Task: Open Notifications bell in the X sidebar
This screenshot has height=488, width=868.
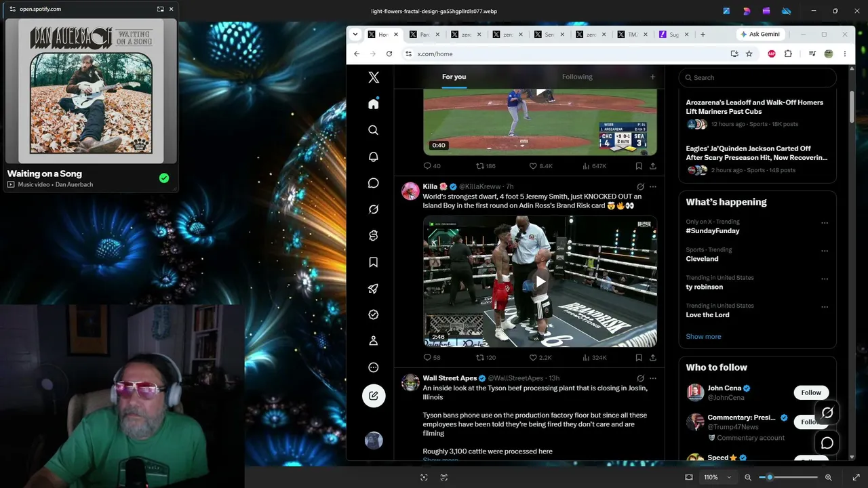Action: 374,157
